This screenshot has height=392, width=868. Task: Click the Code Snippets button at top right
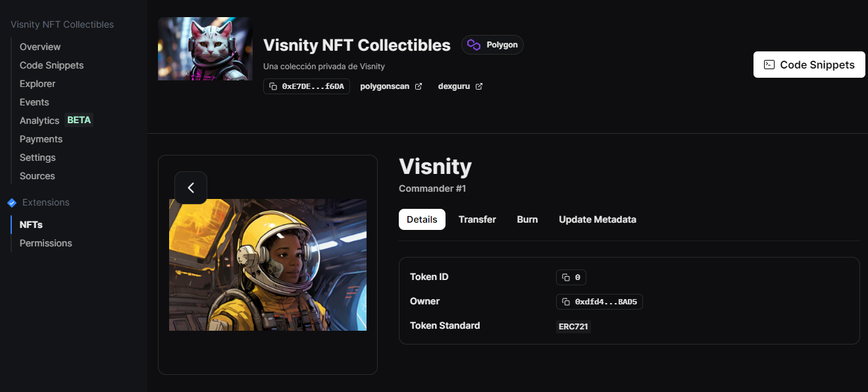(x=809, y=65)
